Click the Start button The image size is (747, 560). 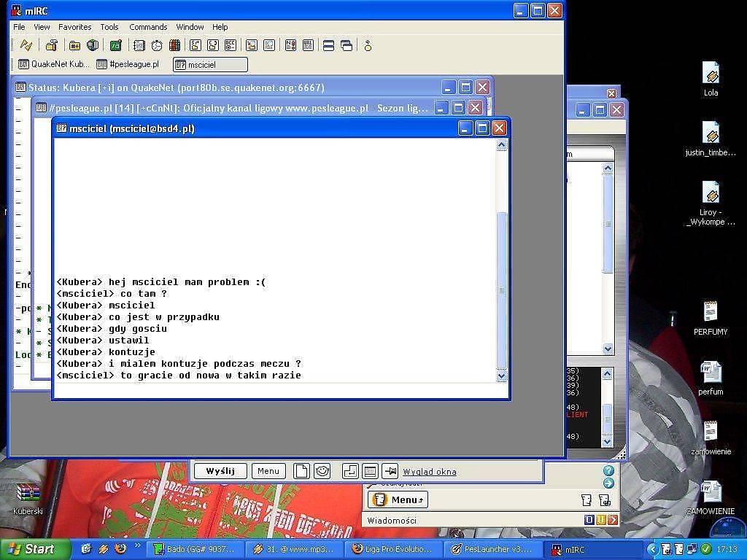35,549
